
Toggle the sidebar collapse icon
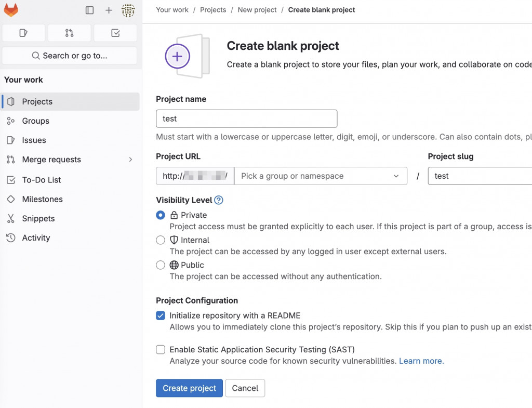90,10
